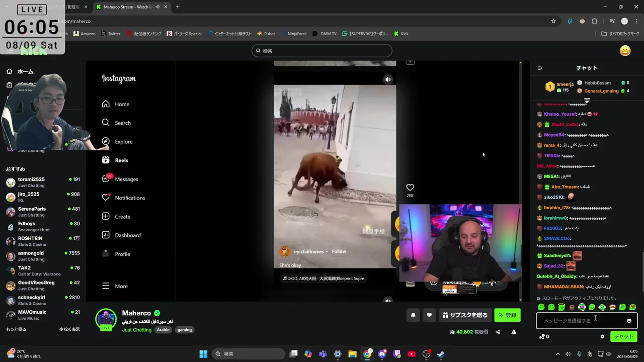This screenshot has width=644, height=362.
Task: Follow Maherco with the heart button
Action: [x=429, y=315]
